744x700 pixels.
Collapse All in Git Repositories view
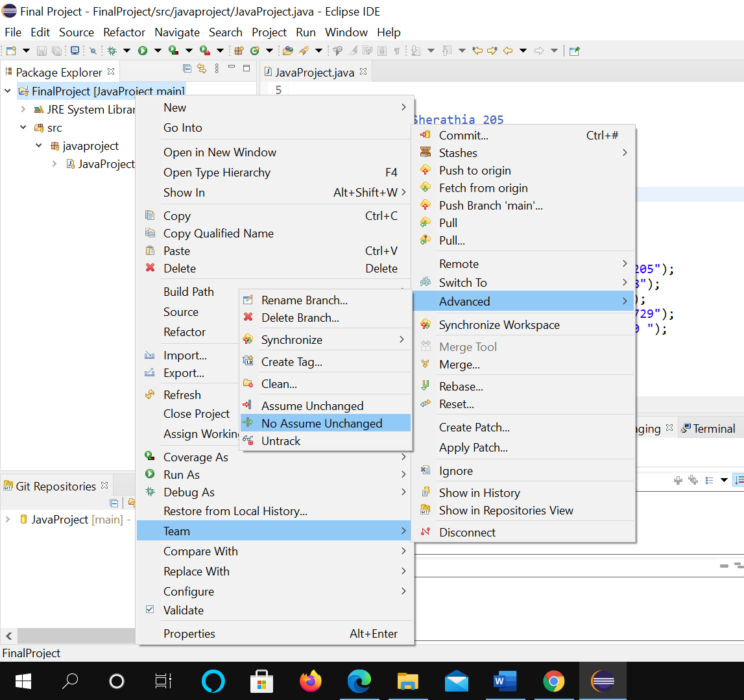(x=114, y=503)
